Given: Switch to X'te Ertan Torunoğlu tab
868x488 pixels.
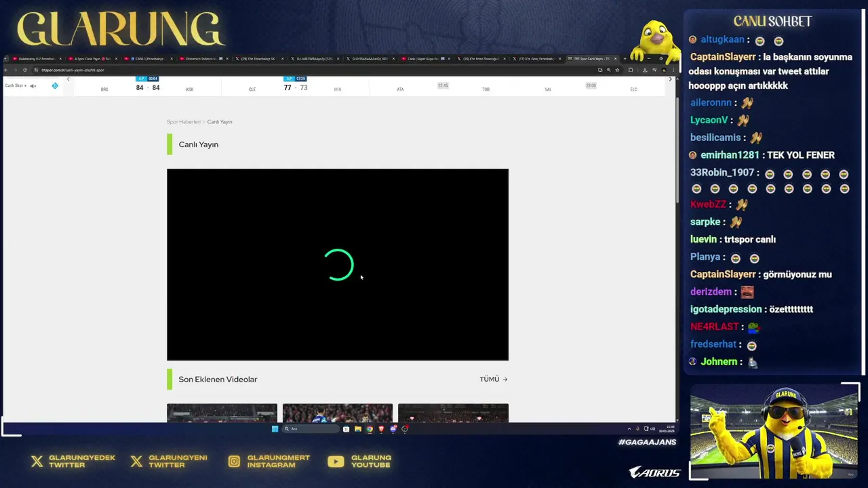Looking at the screenshot, I should click(x=480, y=59).
